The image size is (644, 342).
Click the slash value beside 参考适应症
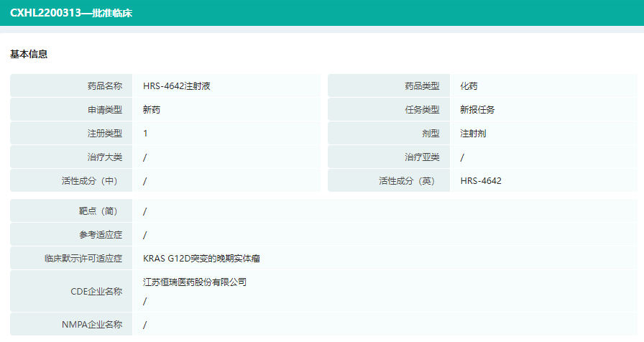pyautogui.click(x=145, y=235)
